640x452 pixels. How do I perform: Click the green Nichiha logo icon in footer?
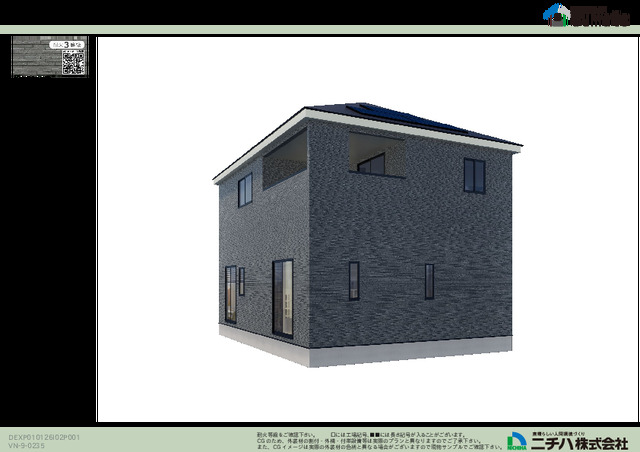[517, 441]
